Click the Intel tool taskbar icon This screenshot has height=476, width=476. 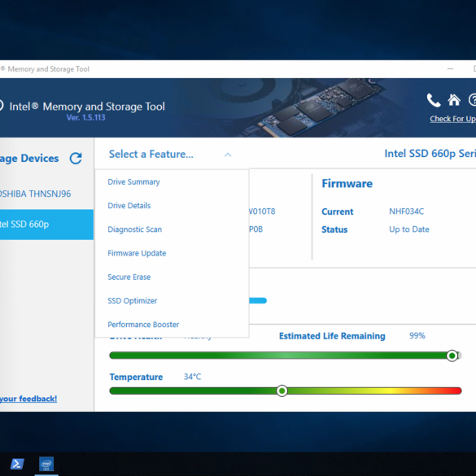[x=46, y=464]
